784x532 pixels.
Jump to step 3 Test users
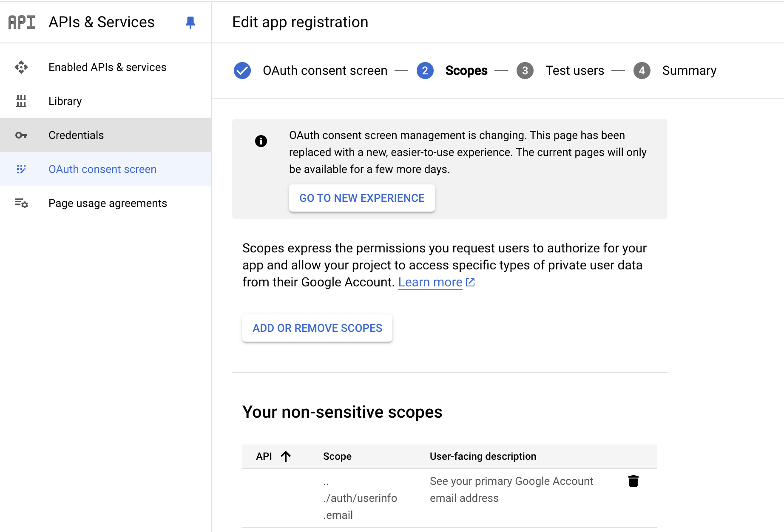pyautogui.click(x=574, y=71)
